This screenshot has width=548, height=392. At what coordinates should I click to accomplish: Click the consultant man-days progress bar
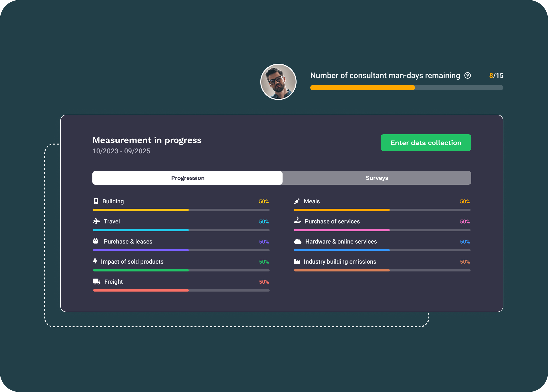(x=407, y=88)
